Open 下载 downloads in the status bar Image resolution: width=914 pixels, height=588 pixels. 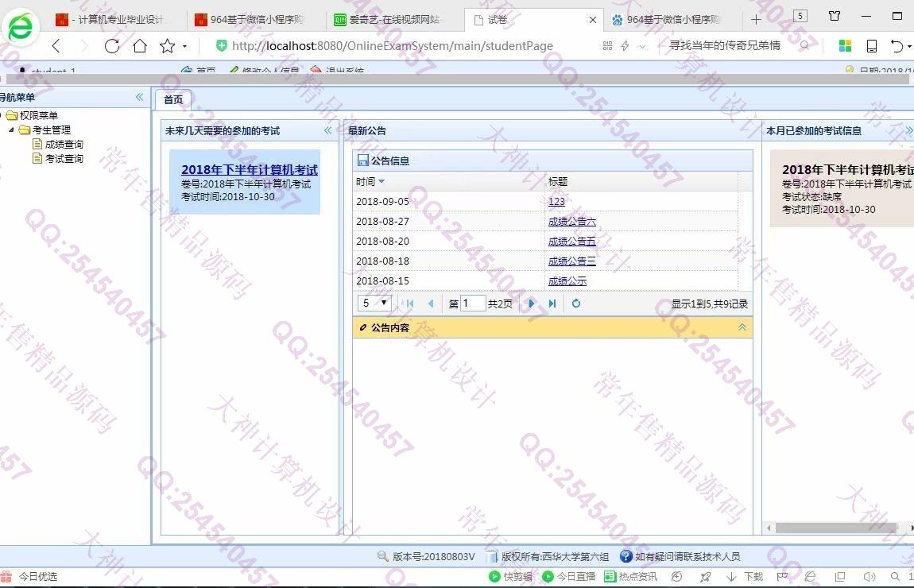pyautogui.click(x=745, y=576)
